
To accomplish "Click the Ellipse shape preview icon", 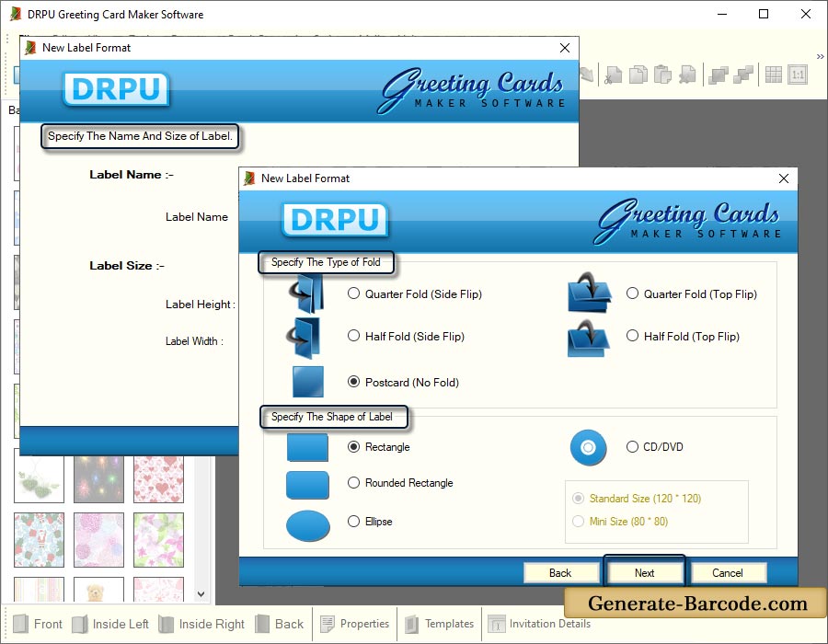I will (x=308, y=525).
